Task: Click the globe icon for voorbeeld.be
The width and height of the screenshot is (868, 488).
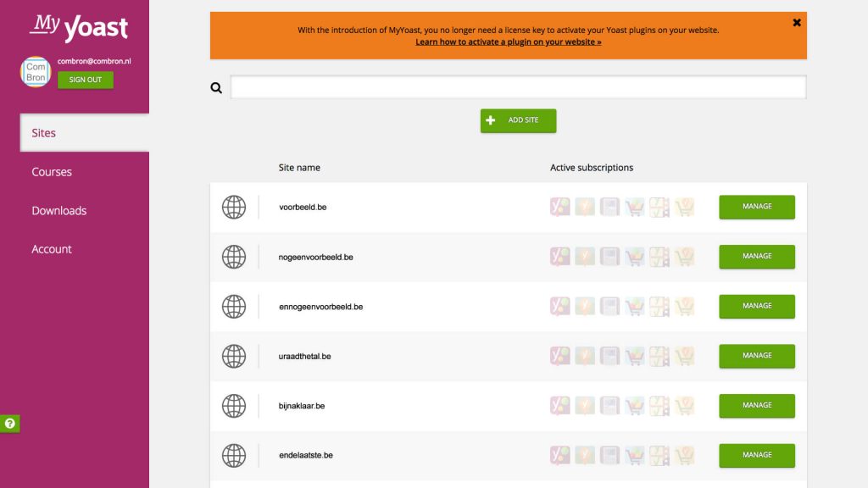Action: click(234, 207)
